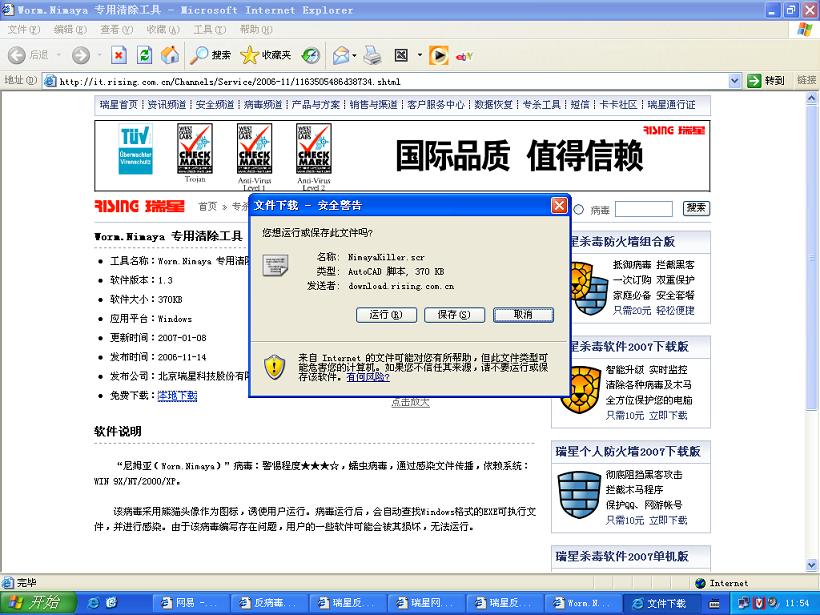This screenshot has height=615, width=820.
Task: Click the page scrollbar down arrow
Action: (x=812, y=565)
